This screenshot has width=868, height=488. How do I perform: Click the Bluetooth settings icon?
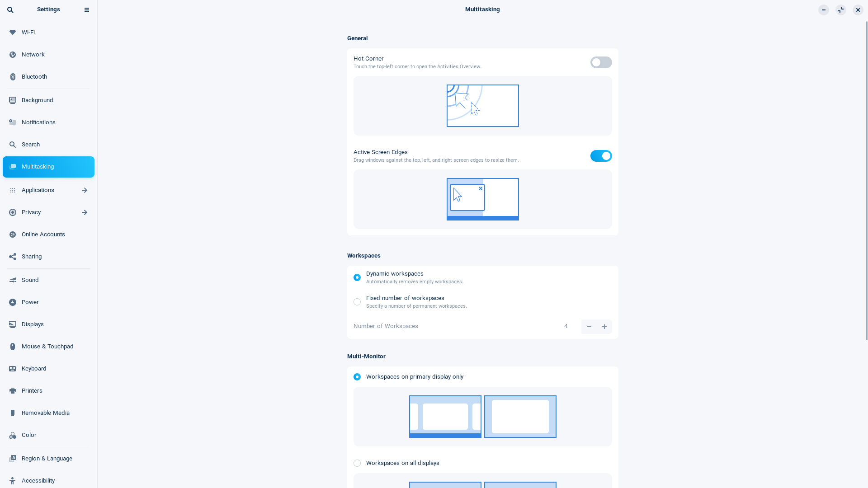click(x=13, y=76)
